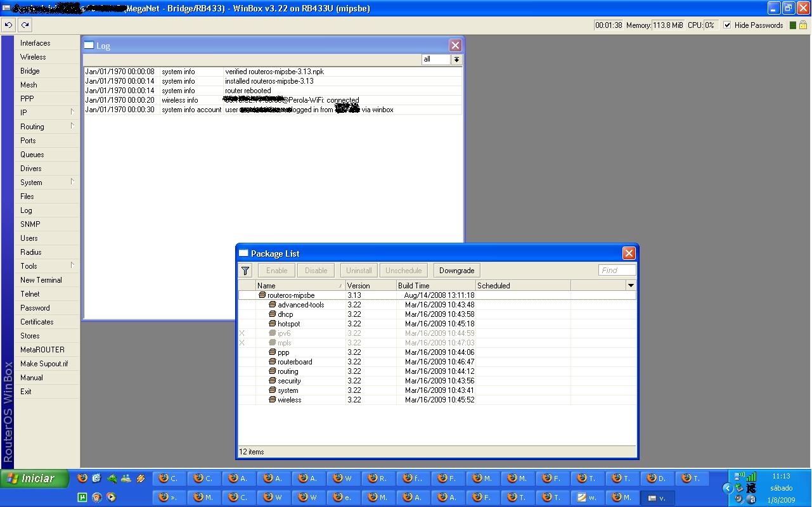
Task: Expand the System submenu in the sidebar
Action: (x=72, y=182)
